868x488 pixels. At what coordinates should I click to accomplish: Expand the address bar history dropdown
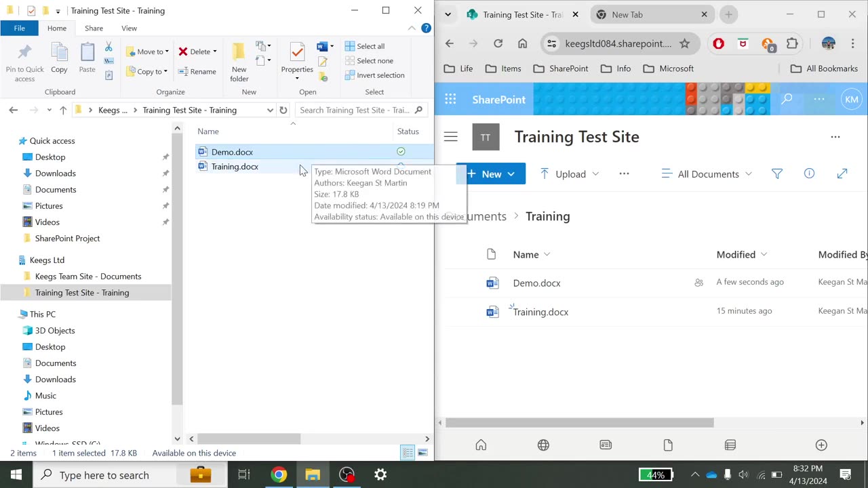click(x=270, y=110)
